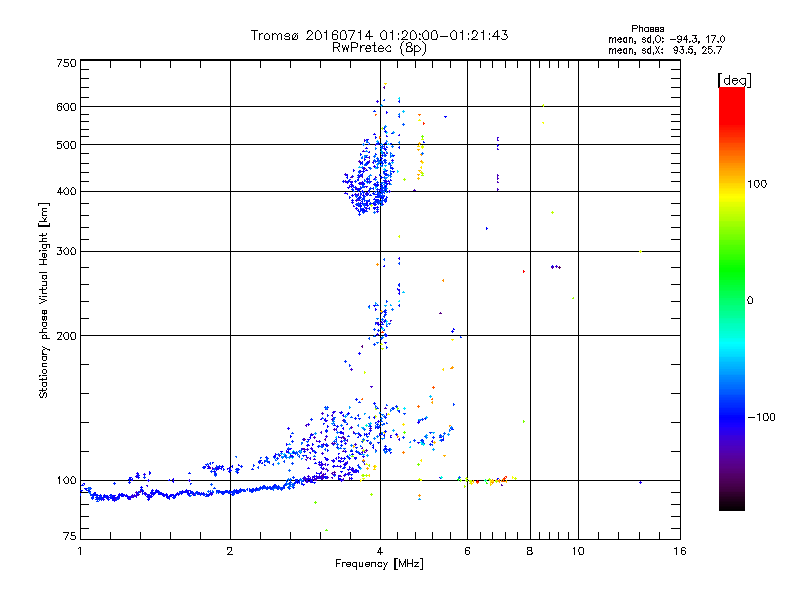Click the 'Frequency [MHz]' axis label
Image resolution: width=800 pixels, height=600 pixels.
point(379,564)
